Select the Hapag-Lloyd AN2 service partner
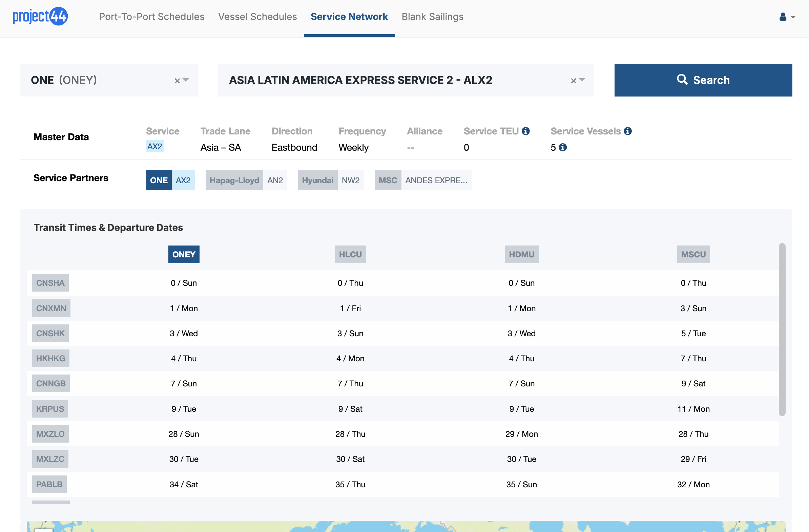Screen dimensions: 809x532 246,180
